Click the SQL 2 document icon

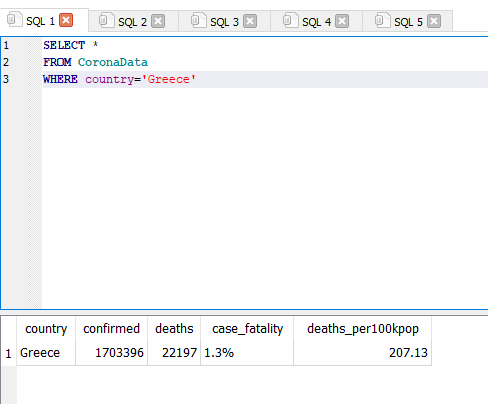point(106,21)
